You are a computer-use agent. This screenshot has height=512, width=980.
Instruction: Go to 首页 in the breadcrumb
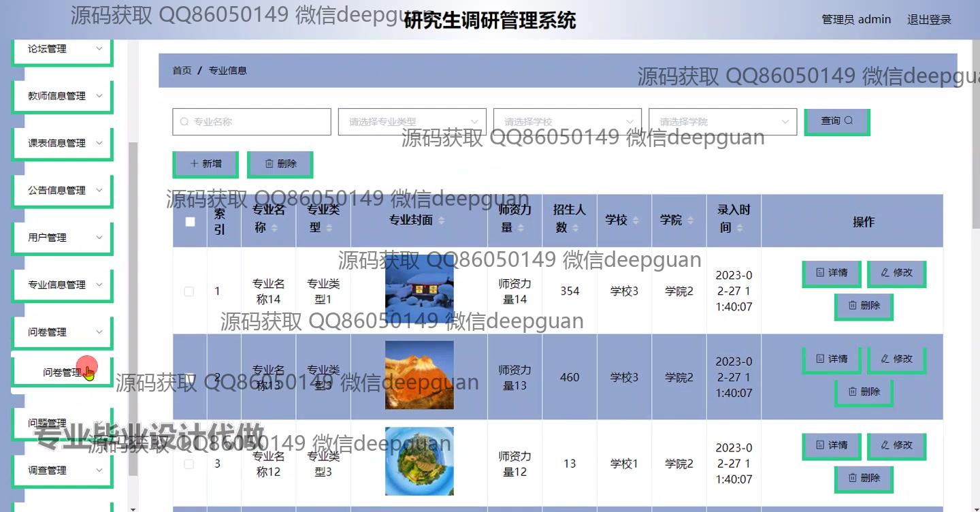182,70
